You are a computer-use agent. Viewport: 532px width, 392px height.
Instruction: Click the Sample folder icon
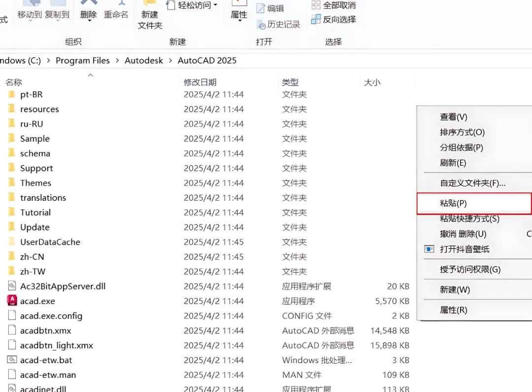pos(11,138)
